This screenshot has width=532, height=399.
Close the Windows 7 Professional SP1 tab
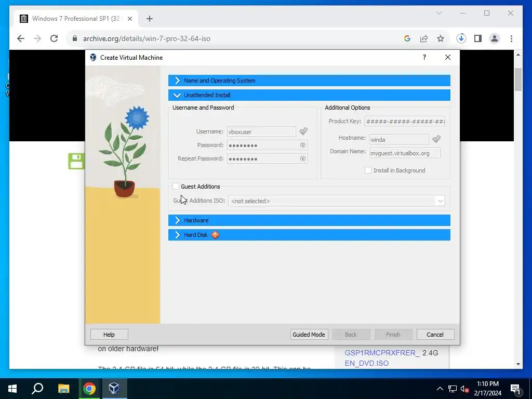tap(129, 19)
